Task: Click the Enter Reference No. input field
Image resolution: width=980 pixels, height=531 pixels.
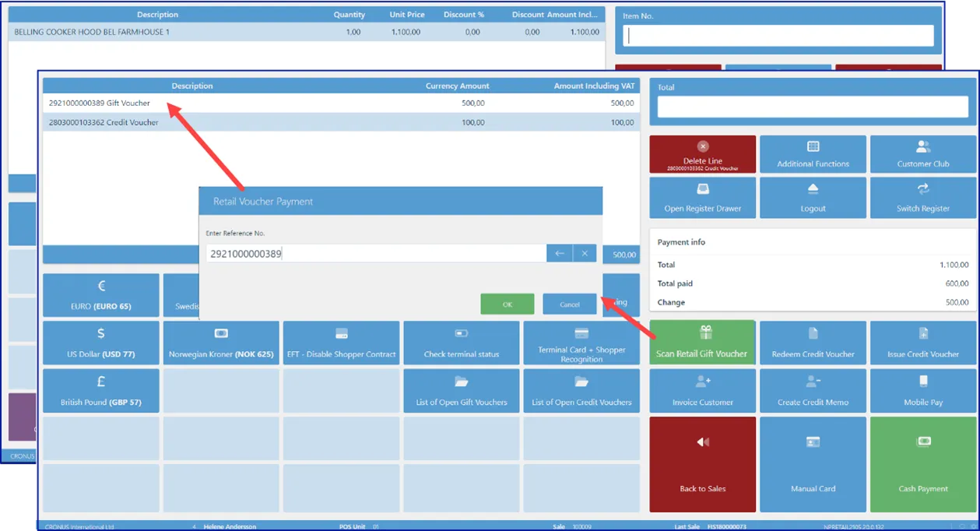Action: 376,253
